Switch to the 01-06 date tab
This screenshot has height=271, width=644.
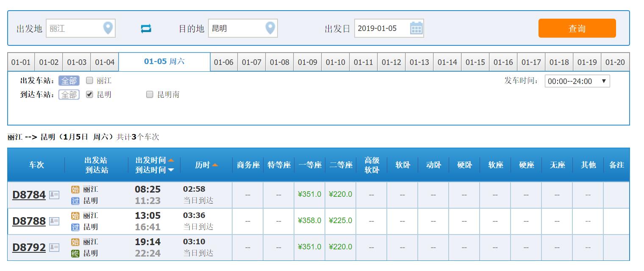[x=224, y=62]
